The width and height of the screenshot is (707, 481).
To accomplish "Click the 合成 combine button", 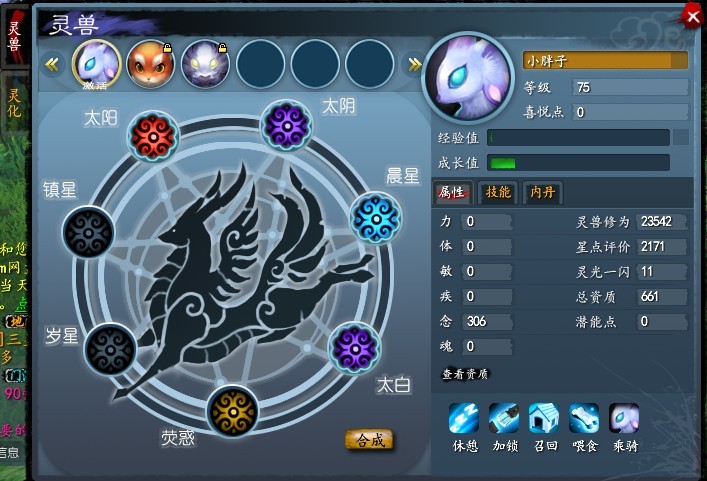I will tap(369, 440).
